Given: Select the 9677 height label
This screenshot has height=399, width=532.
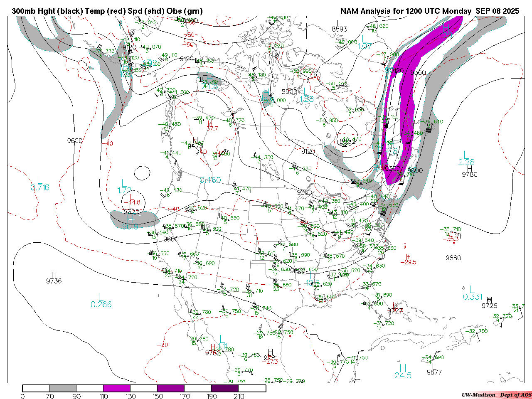Looking at the screenshot, I should point(434,372).
